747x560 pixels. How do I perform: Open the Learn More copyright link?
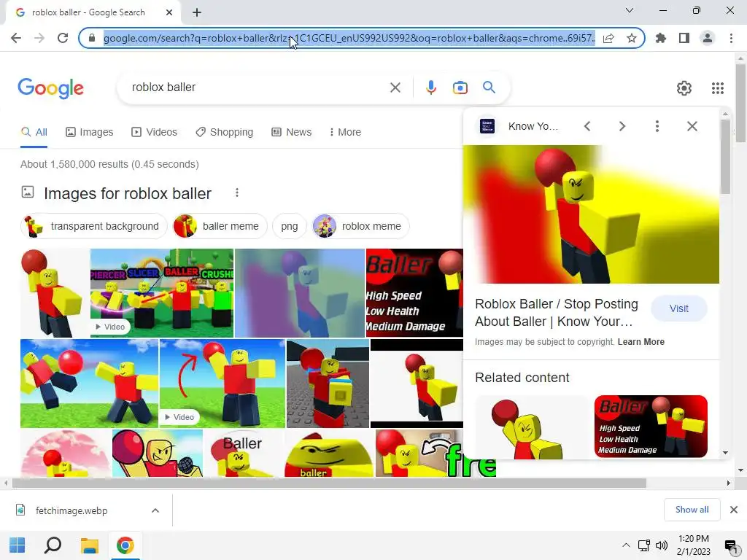[x=640, y=342]
